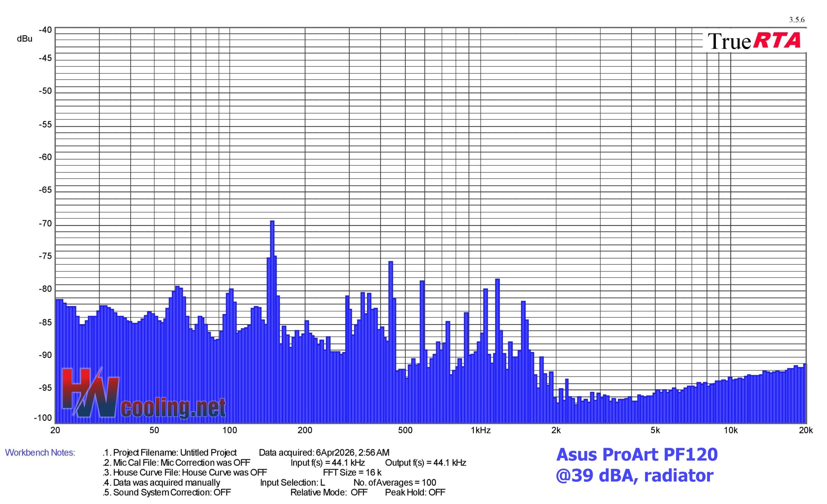This screenshot has width=827, height=504.
Task: Click the TrueRTA logo
Action: [x=754, y=41]
